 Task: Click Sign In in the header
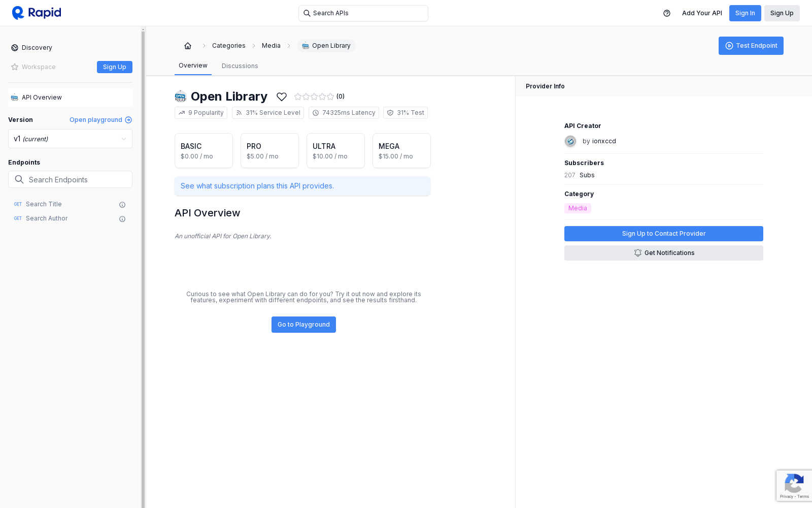point(745,13)
